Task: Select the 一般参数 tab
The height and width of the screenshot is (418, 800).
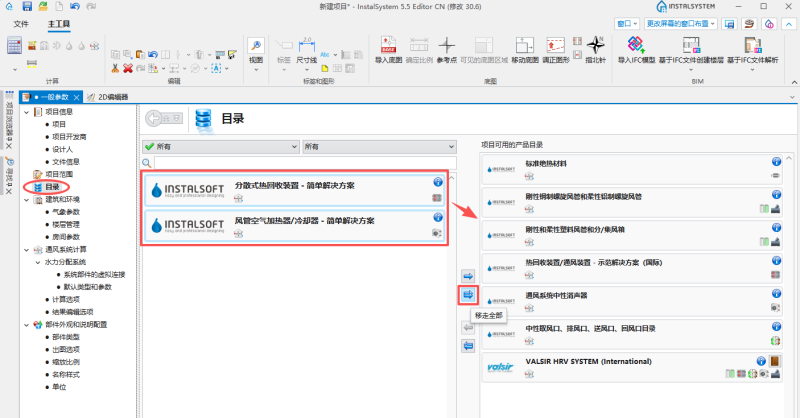Action: click(51, 97)
